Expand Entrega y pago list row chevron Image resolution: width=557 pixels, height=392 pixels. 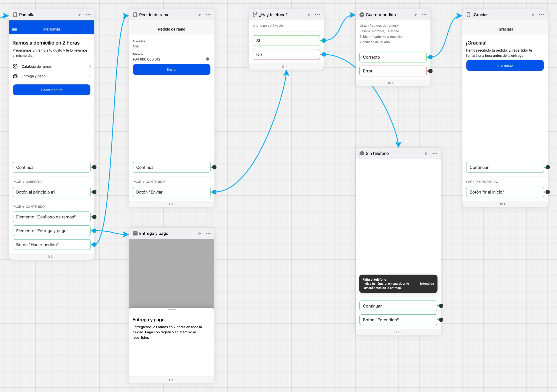coord(90,76)
